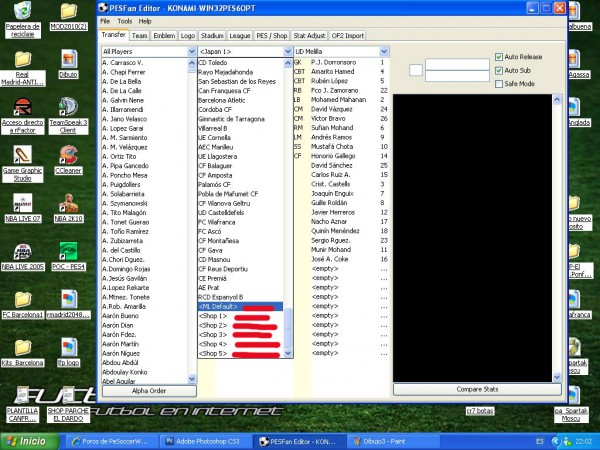Image resolution: width=600 pixels, height=450 pixels.
Task: Enable the Safe Mode checkbox
Action: pos(499,84)
